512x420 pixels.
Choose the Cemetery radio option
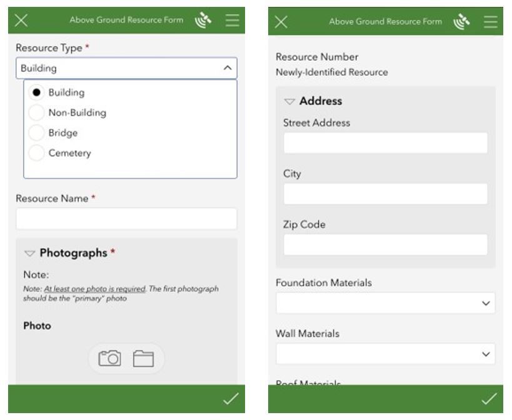coord(36,152)
